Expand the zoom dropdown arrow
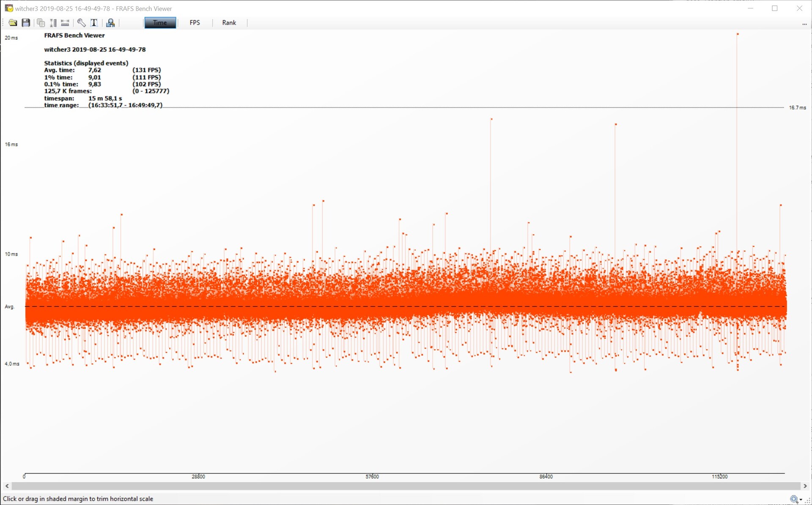This screenshot has height=505, width=812. pyautogui.click(x=801, y=500)
